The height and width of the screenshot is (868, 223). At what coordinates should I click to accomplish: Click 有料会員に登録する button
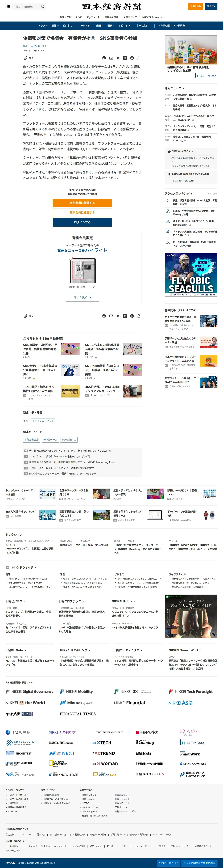82,203
